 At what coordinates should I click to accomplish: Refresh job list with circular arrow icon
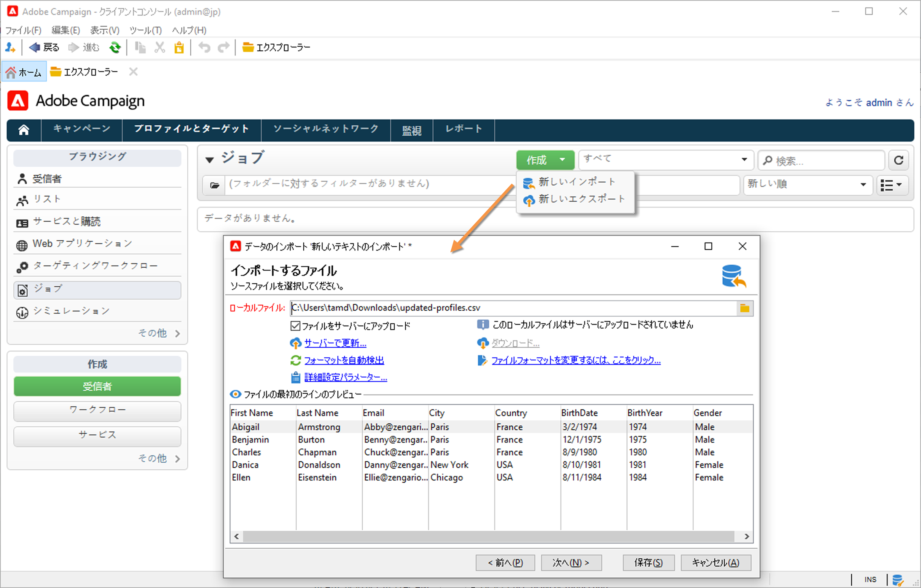click(898, 160)
